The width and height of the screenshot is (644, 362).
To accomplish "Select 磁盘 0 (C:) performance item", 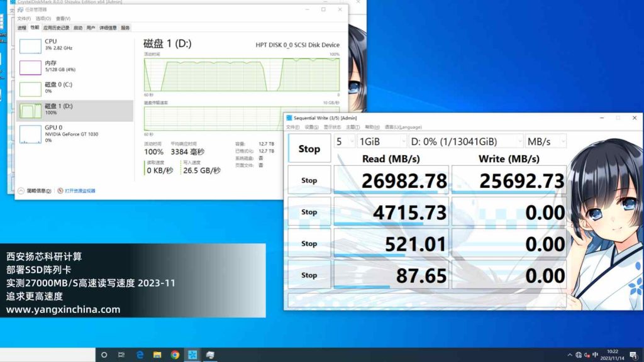I will (74, 88).
